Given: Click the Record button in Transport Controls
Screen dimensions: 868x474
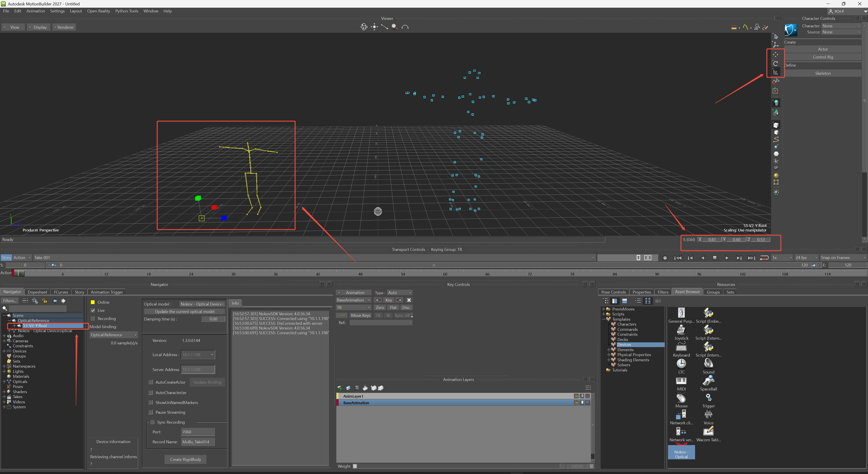Looking at the screenshot, I should pos(665,258).
